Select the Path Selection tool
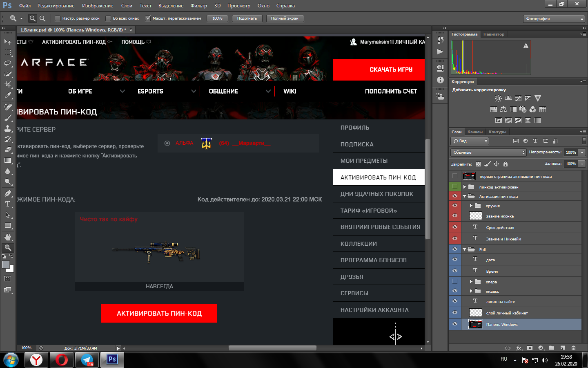Screen dimensions: 588x368 pyautogui.click(x=8, y=215)
